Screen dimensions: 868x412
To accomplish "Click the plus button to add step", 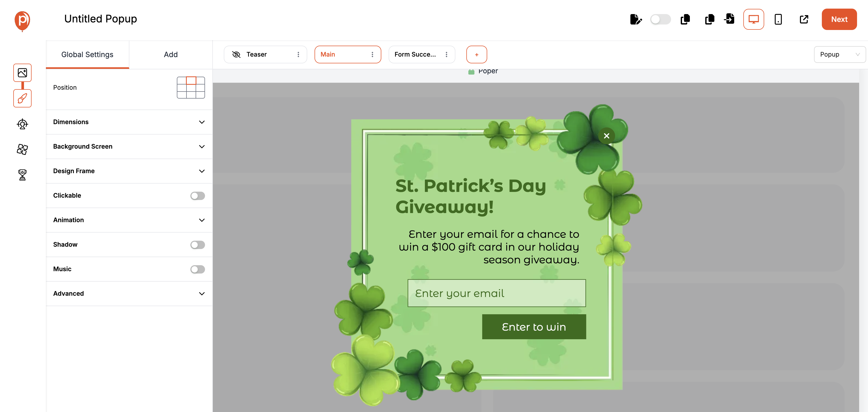I will pyautogui.click(x=477, y=54).
